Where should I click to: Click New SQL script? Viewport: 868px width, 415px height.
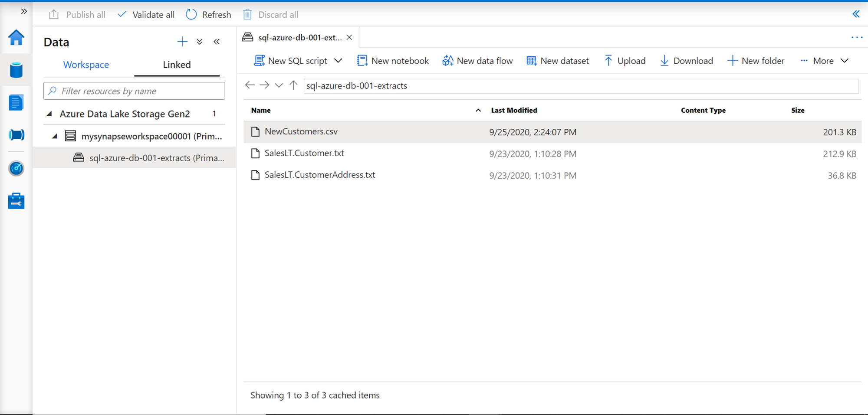pyautogui.click(x=291, y=61)
